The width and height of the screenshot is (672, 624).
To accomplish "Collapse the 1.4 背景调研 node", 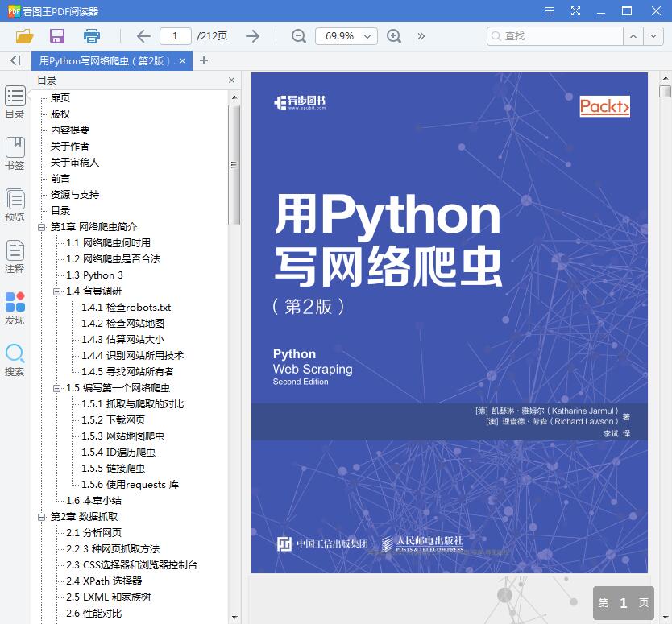I will (56, 291).
